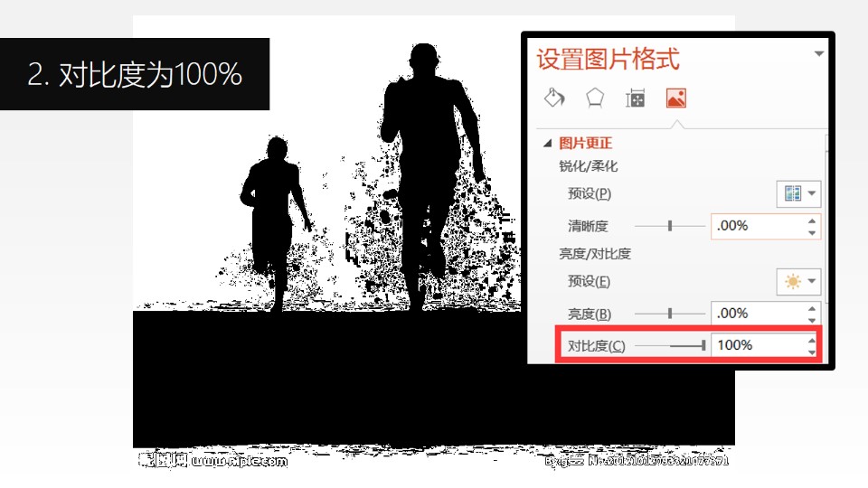Viewport: 868px width, 488px height.
Task: Open the brightness/contrast 预设(E) preset dropdown
Action: pos(798,281)
